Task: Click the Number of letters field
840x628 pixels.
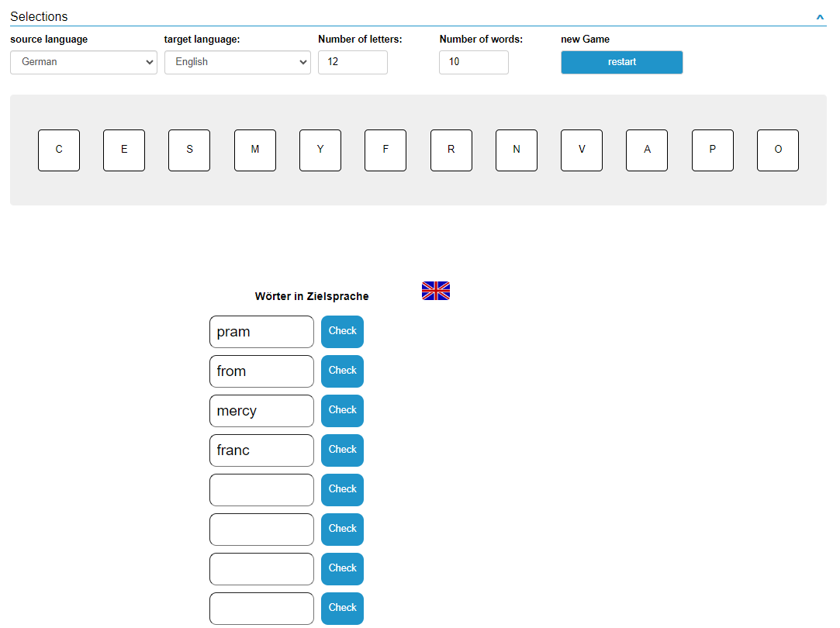Action: pyautogui.click(x=352, y=62)
